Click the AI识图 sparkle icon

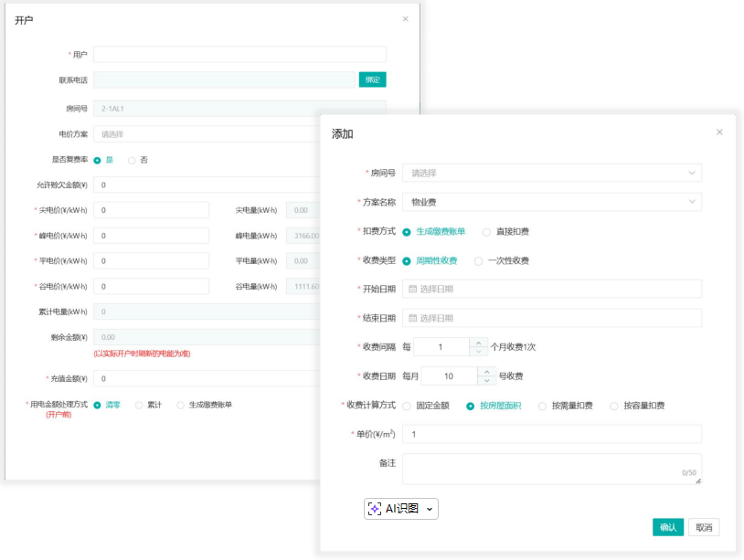tap(376, 508)
